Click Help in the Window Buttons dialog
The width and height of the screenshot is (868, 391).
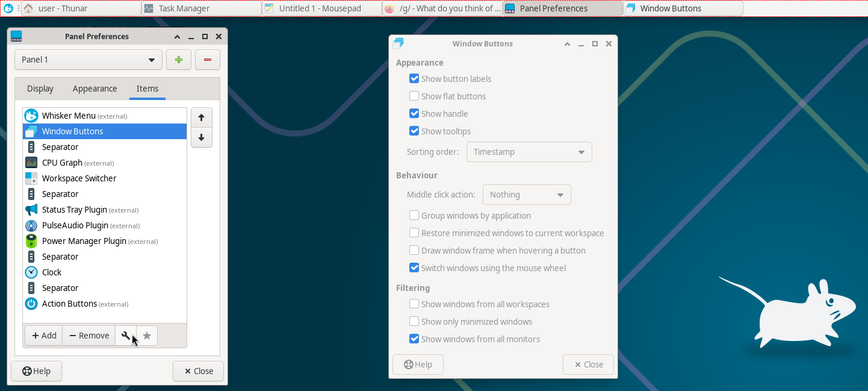point(418,364)
